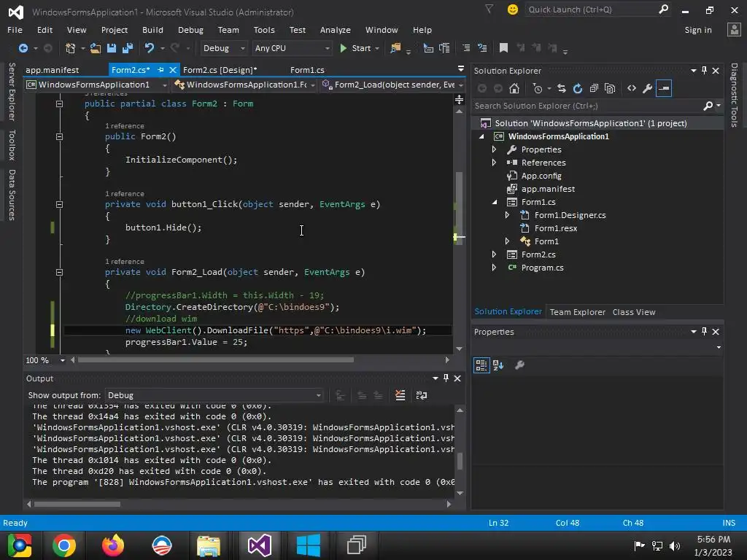Open Firefox from the taskbar
747x560 pixels.
tap(113, 545)
